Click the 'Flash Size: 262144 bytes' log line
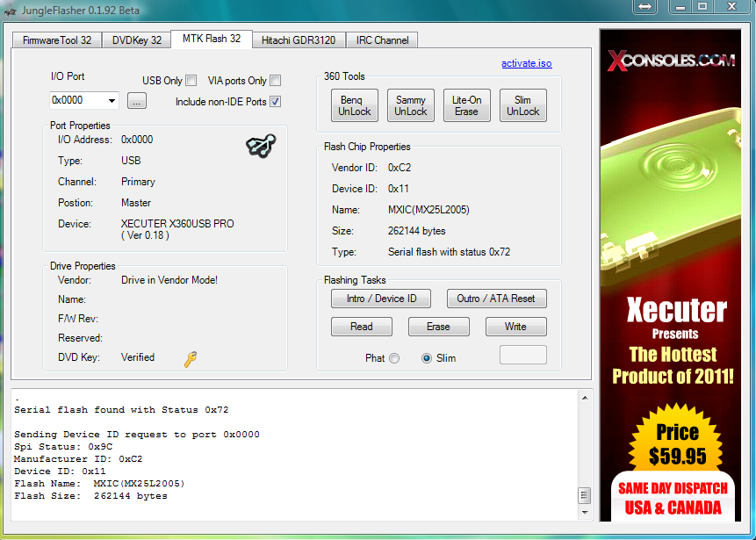756x540 pixels. [90, 495]
